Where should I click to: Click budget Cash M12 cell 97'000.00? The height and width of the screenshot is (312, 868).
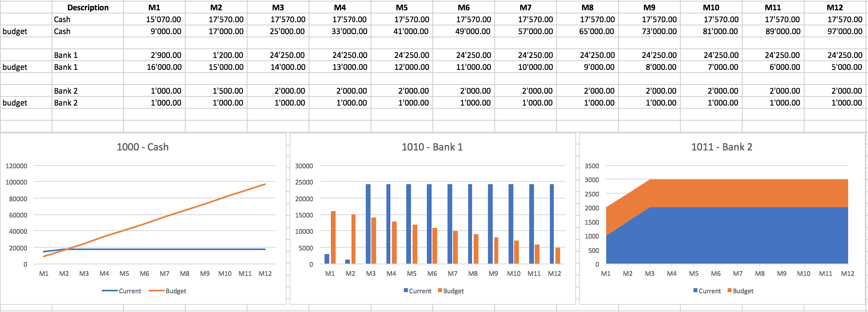click(x=835, y=31)
